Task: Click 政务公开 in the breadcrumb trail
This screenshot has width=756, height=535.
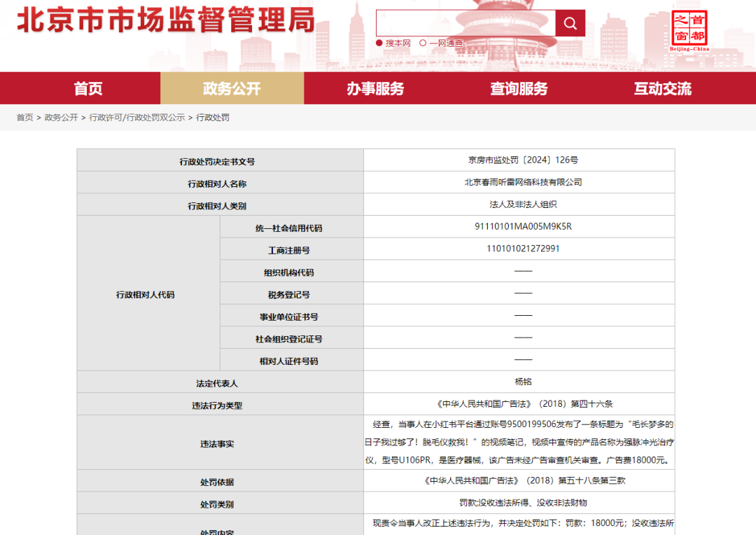Action: (61, 118)
